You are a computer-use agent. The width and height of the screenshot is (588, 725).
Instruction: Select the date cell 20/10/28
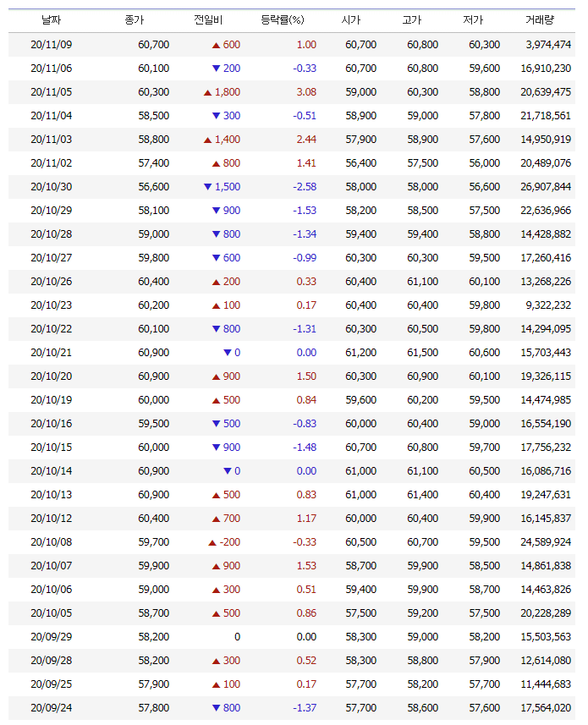pyautogui.click(x=52, y=234)
